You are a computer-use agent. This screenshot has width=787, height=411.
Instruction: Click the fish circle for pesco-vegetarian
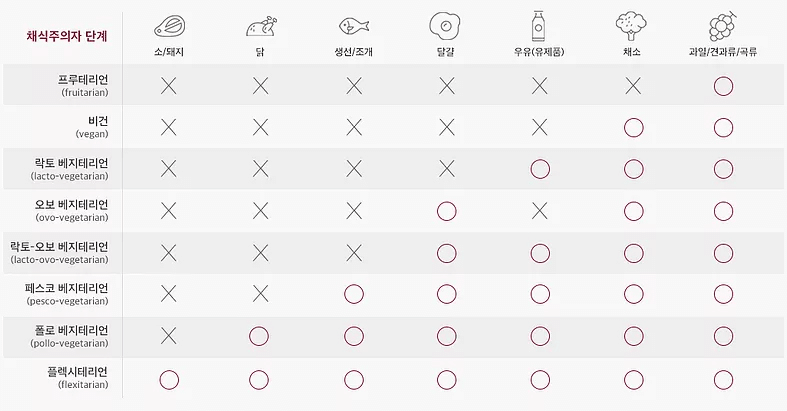[x=353, y=294]
